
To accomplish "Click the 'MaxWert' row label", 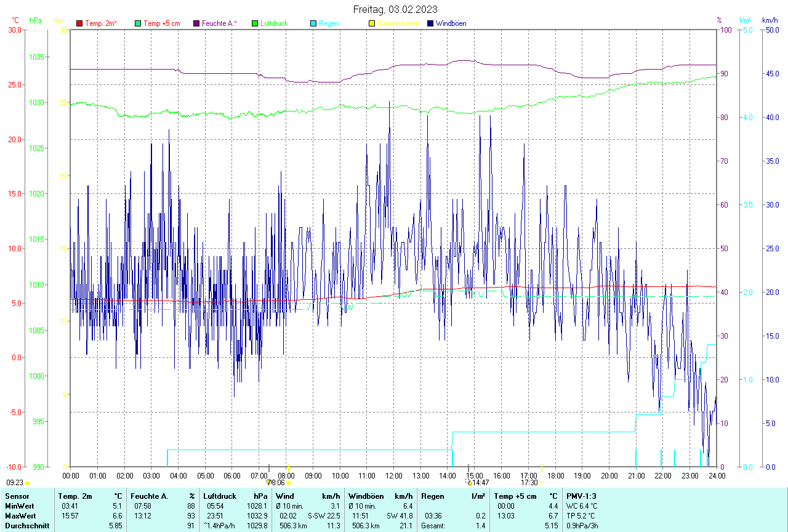I will 20,515.
